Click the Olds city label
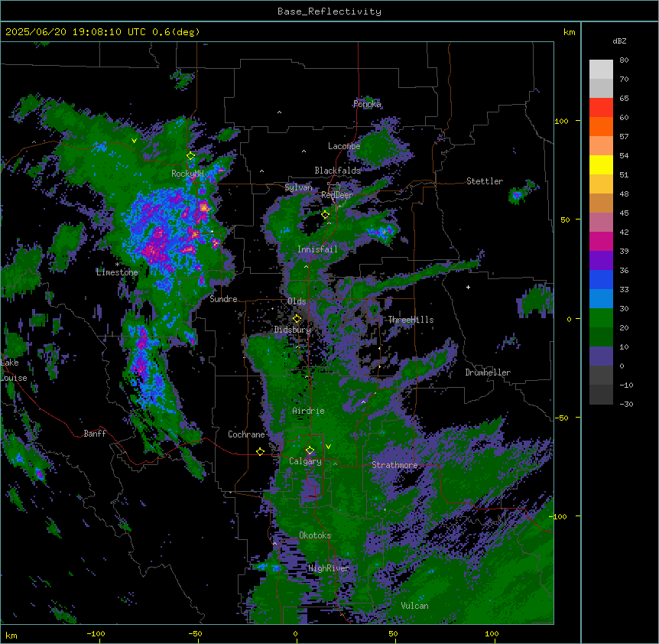 coord(297,301)
